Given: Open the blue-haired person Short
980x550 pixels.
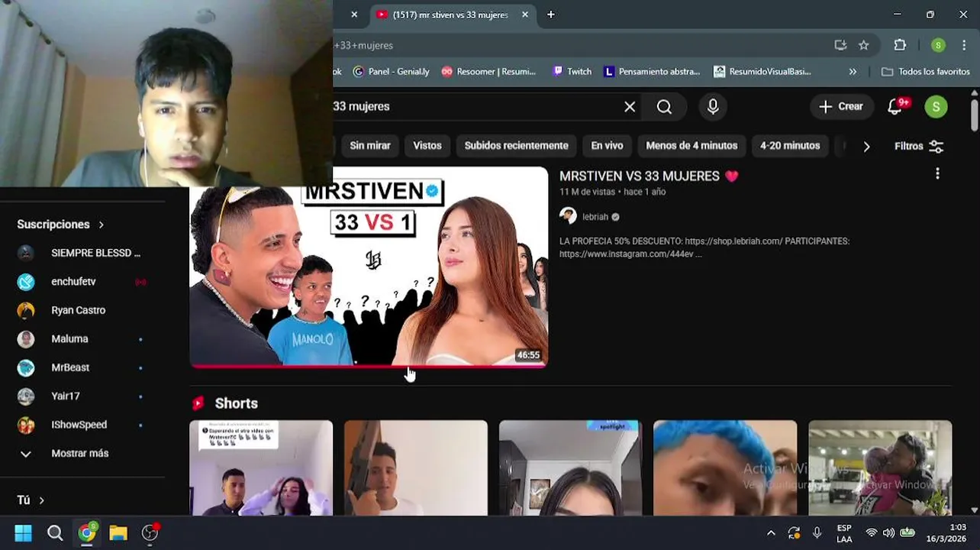Looking at the screenshot, I should coord(725,467).
